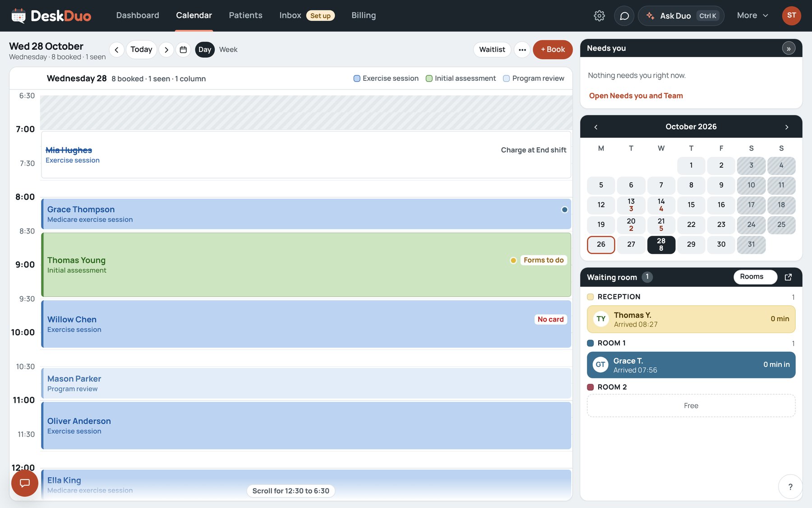Screen dimensions: 812x508
Task: Open the chat bubble icon in header
Action: coord(624,16)
